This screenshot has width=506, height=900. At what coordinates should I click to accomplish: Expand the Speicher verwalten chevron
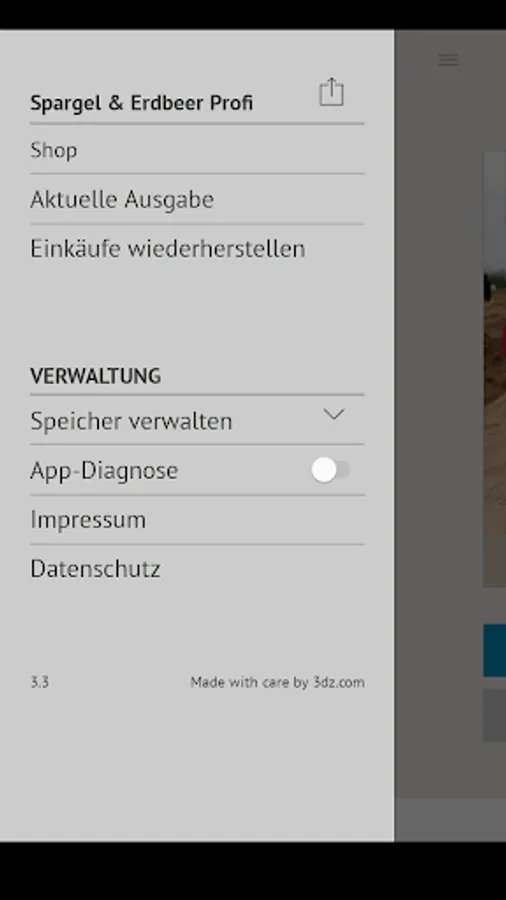[x=333, y=414]
